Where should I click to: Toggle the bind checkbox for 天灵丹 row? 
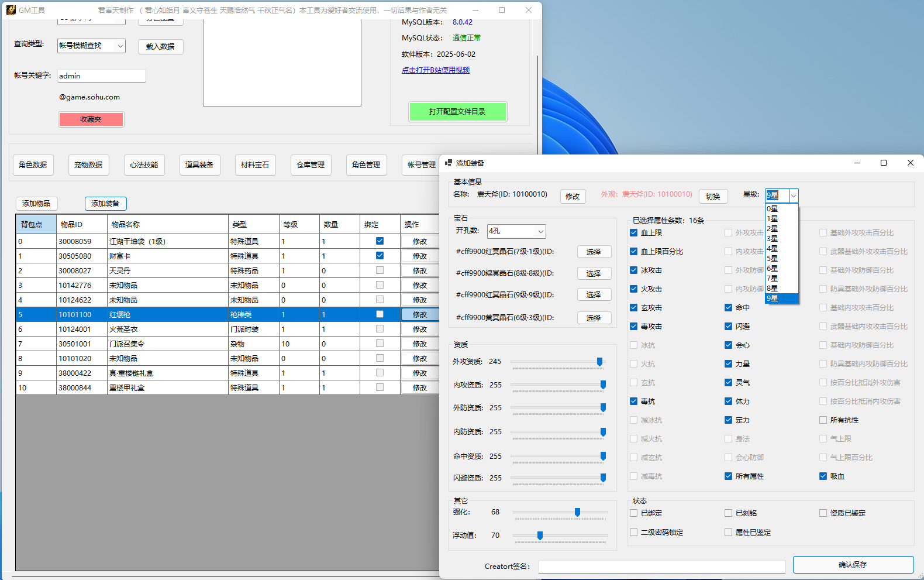380,270
